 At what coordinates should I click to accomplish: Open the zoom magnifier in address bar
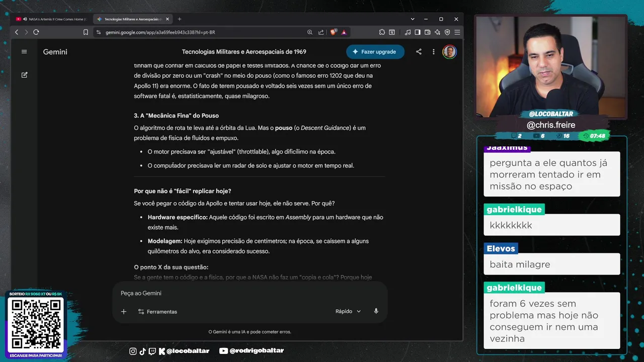click(x=310, y=32)
